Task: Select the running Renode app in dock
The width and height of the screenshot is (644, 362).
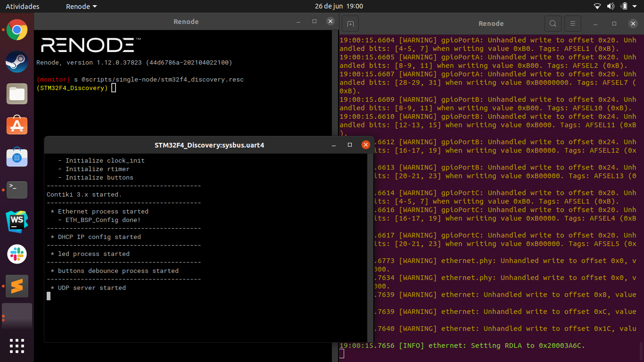Action: click(x=17, y=317)
